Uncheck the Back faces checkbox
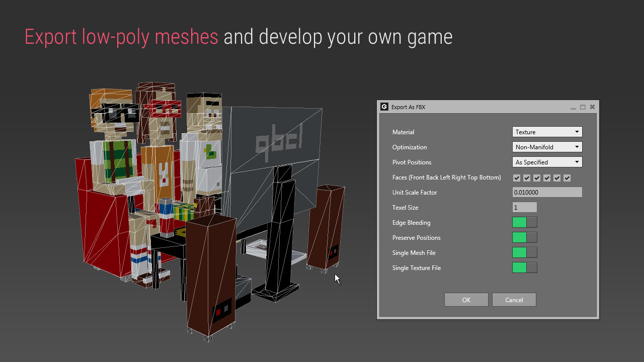Viewport: 644px width, 362px height. tap(527, 177)
